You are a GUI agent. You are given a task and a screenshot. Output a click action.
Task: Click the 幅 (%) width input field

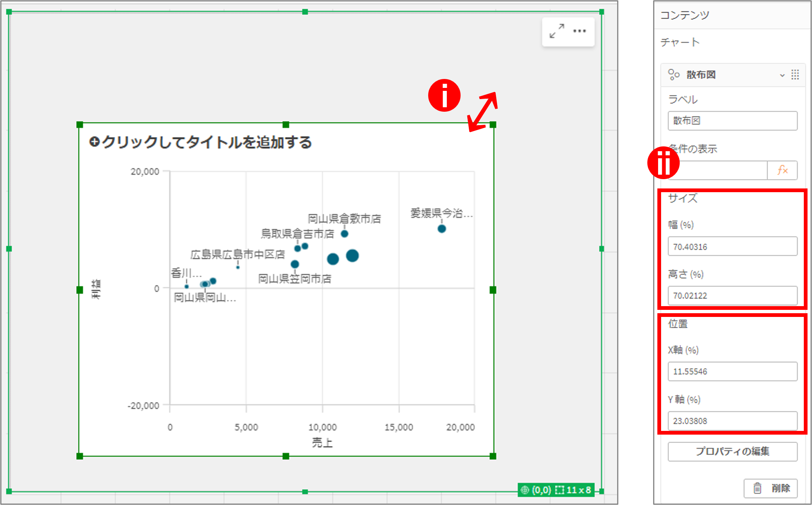click(x=732, y=246)
